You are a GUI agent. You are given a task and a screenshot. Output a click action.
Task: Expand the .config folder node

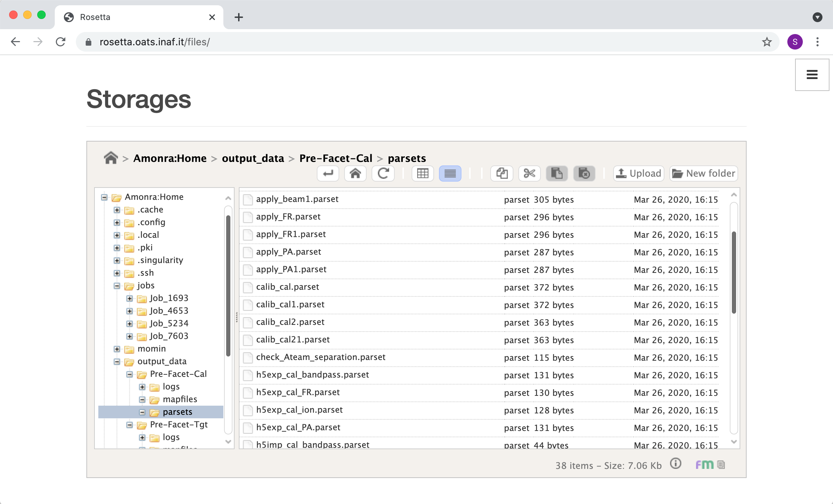(117, 223)
